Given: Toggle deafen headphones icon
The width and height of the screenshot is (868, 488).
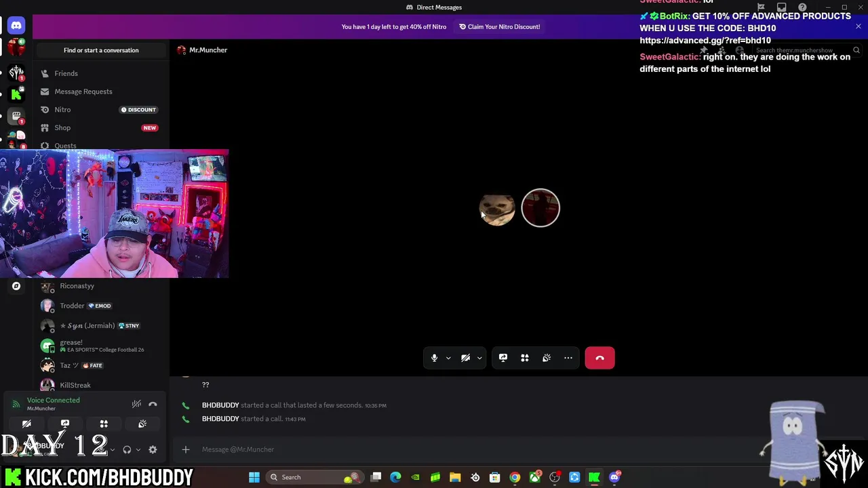Looking at the screenshot, I should click(x=127, y=449).
